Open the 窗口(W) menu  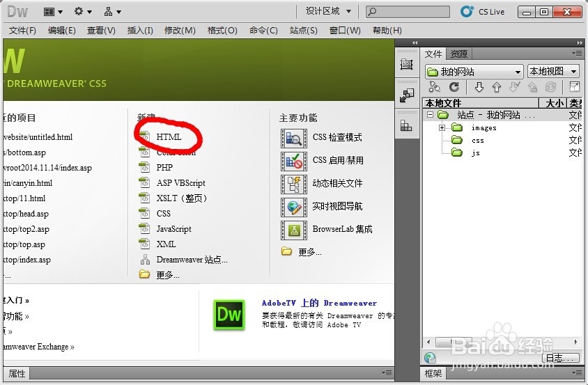coord(345,31)
